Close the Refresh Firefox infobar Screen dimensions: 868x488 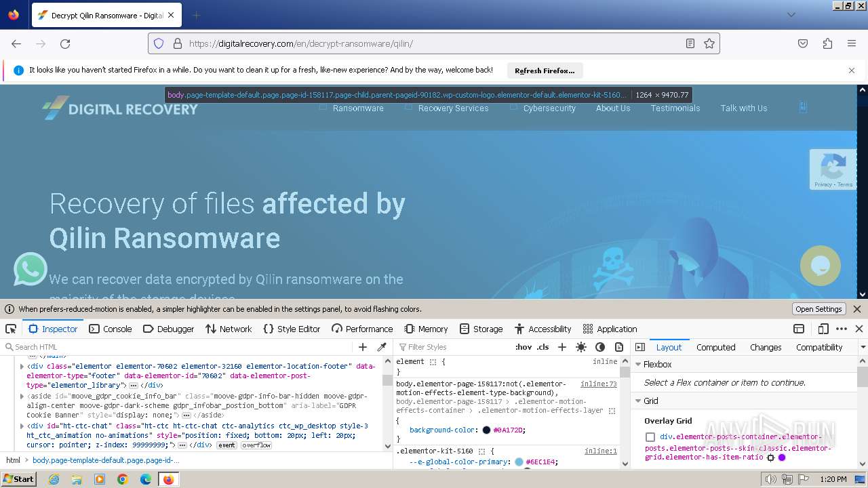[852, 70]
